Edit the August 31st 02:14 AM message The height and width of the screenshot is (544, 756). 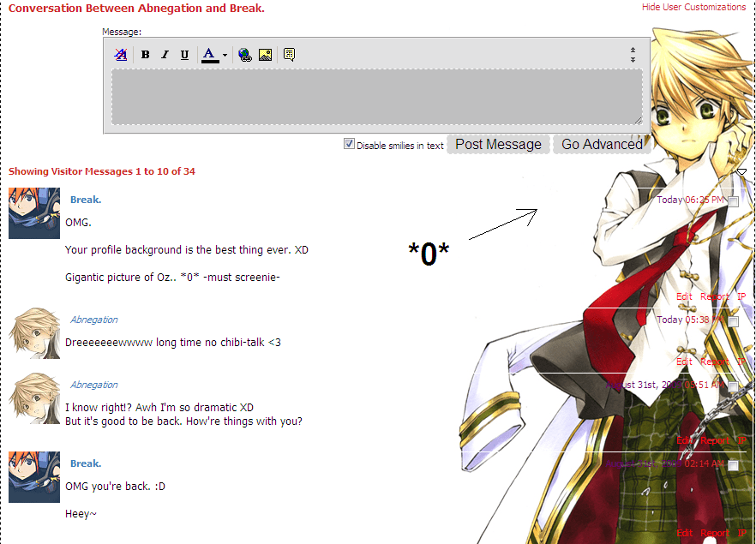[684, 533]
